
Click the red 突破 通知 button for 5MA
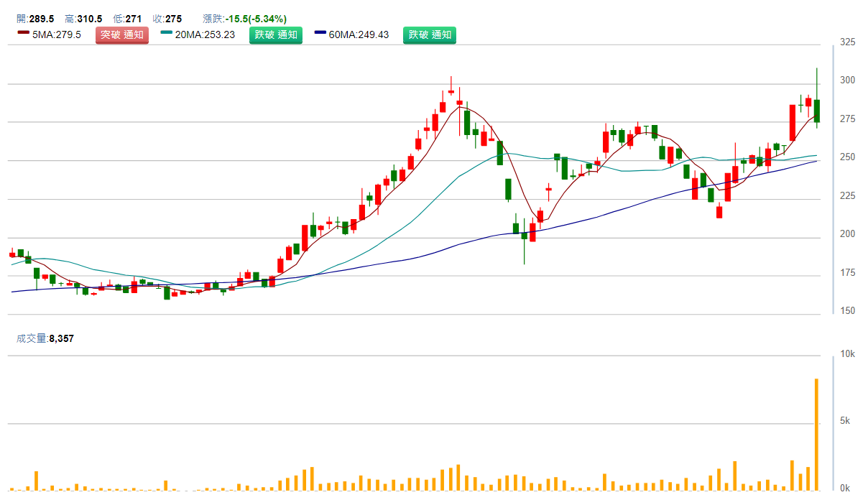[121, 35]
